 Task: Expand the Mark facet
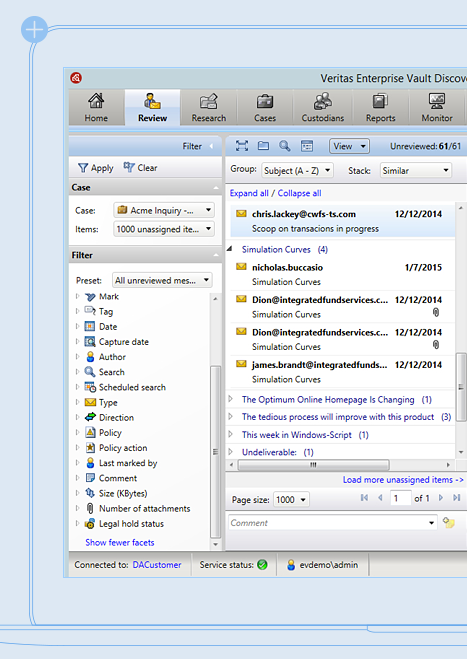point(77,296)
